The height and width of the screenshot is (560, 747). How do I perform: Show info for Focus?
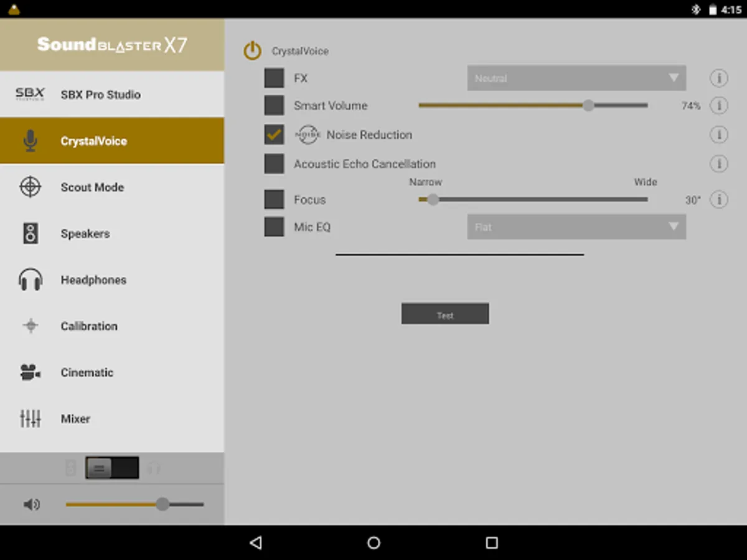(719, 200)
